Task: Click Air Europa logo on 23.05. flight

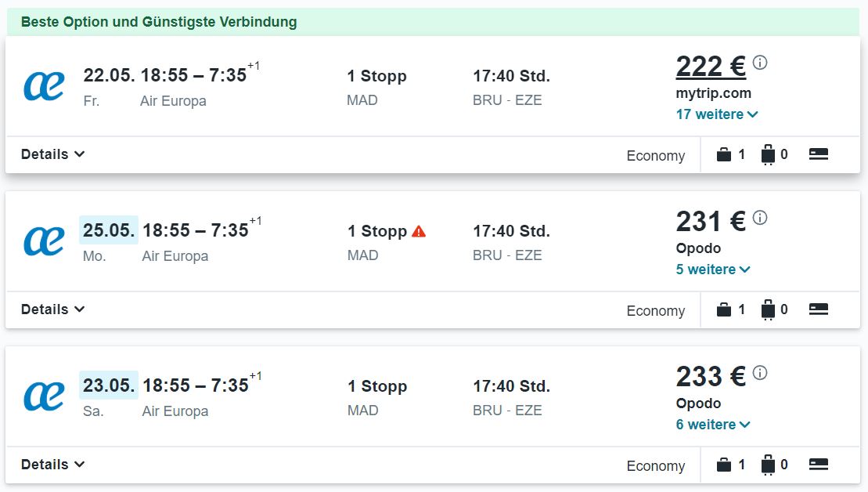Action: coord(44,396)
